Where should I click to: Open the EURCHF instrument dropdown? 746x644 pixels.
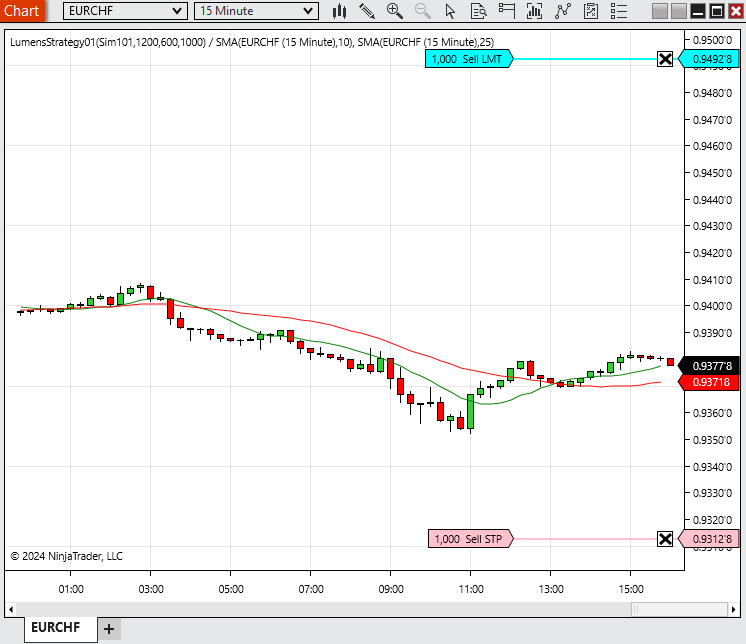[125, 11]
